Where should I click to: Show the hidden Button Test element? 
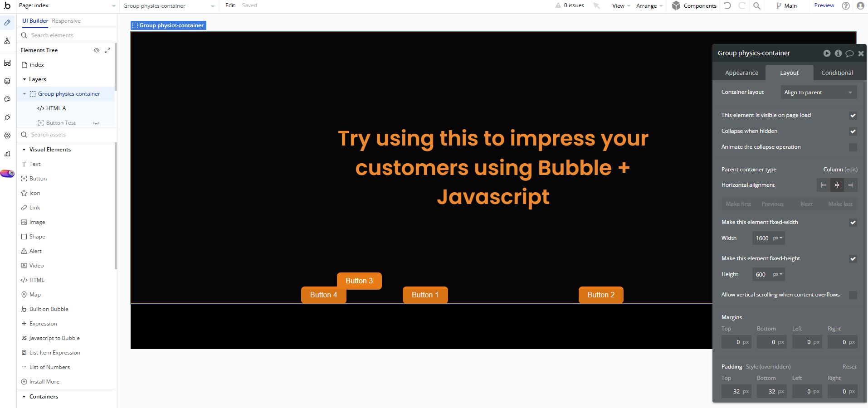pyautogui.click(x=96, y=123)
